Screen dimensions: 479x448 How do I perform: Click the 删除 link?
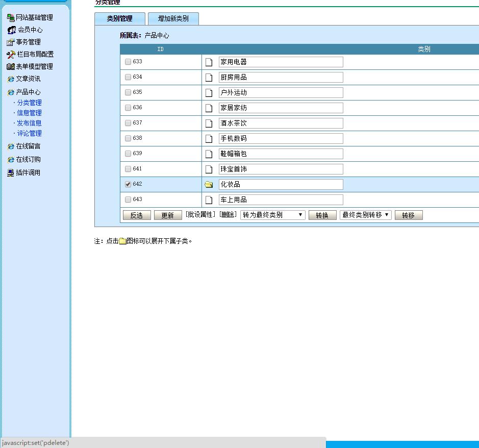click(228, 214)
